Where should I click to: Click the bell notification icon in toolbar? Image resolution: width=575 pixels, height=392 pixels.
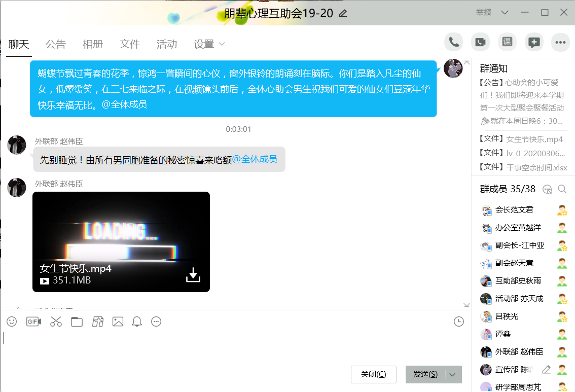136,322
